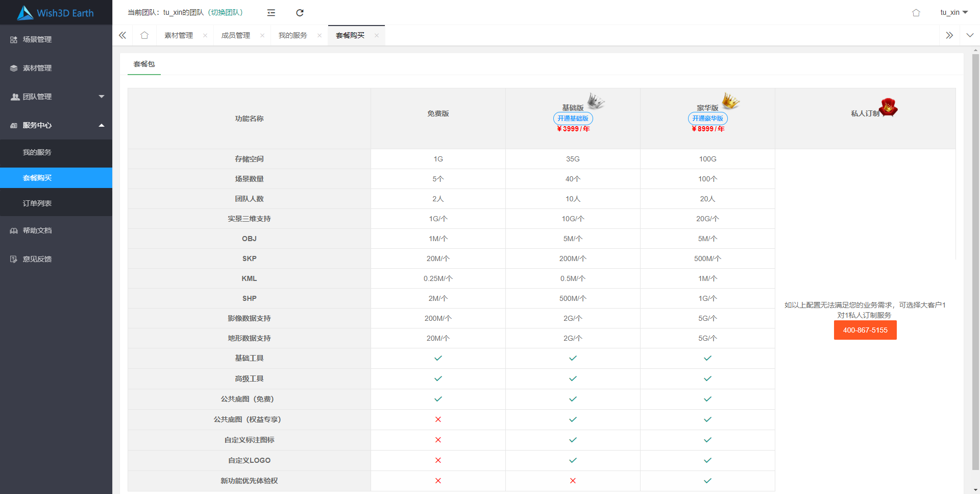Screen dimensions: 980x494
Task: Collapse the 服务中心 sidebar menu
Action: (x=56, y=125)
